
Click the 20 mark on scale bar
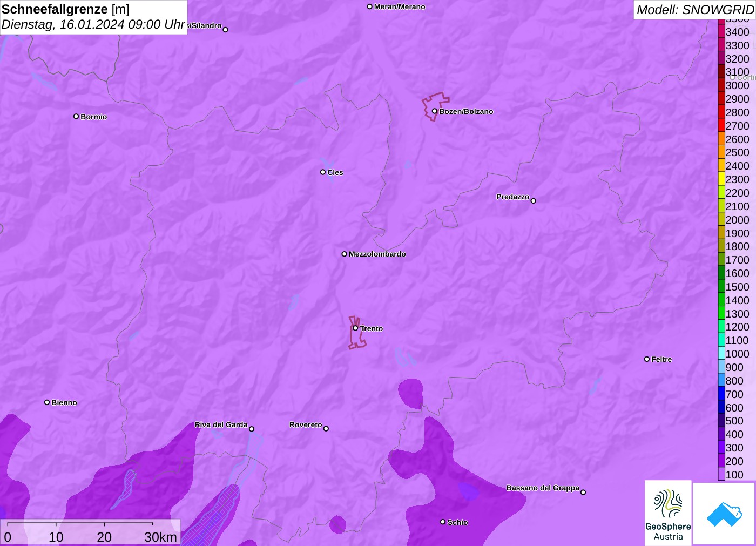click(104, 537)
